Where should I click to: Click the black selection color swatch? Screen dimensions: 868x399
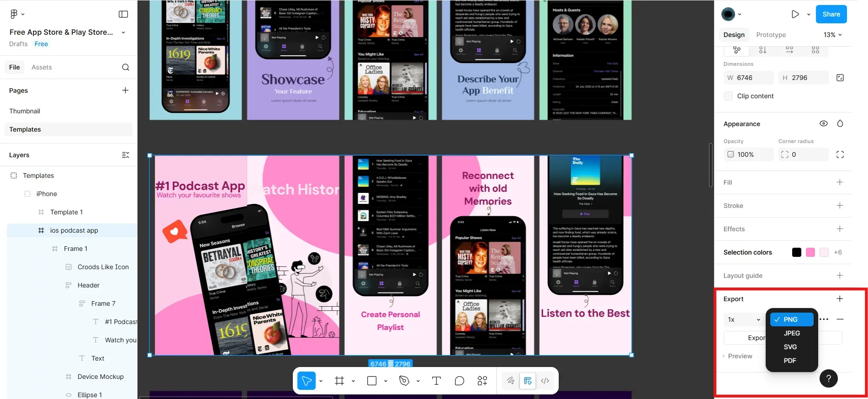[x=797, y=252]
